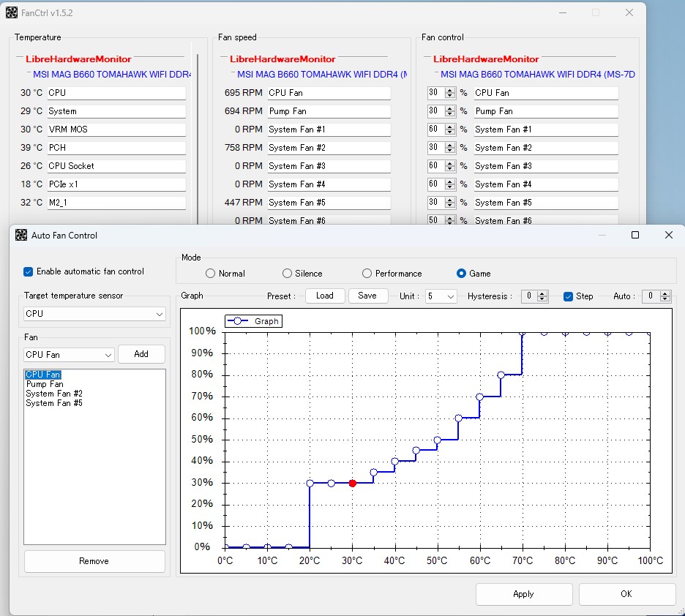Click Add button to add fan
685x616 pixels.
(x=141, y=354)
